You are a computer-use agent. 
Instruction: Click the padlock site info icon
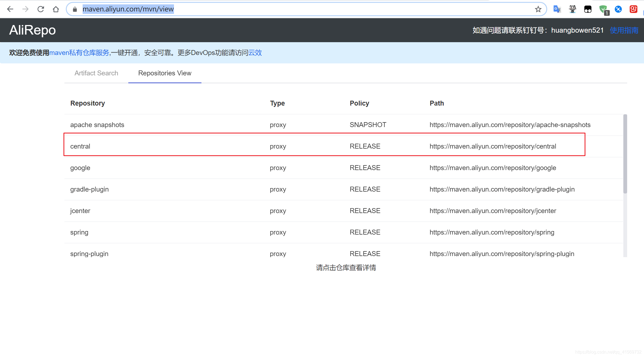[75, 9]
